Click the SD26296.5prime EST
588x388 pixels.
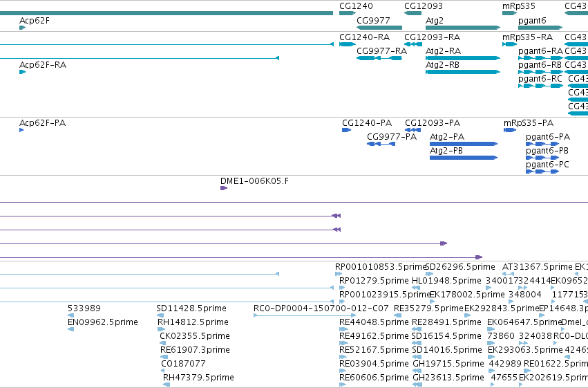[429, 275]
